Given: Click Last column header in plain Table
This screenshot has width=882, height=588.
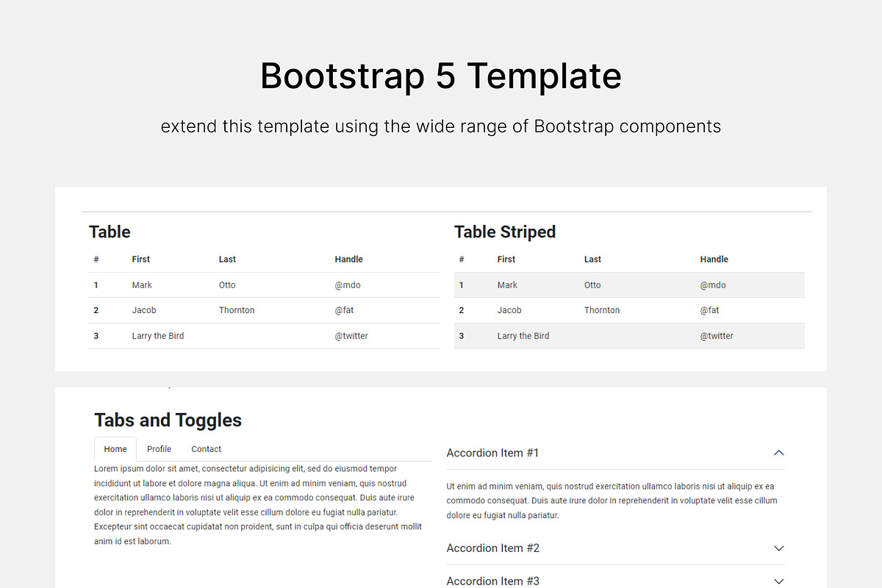Looking at the screenshot, I should click(x=227, y=259).
